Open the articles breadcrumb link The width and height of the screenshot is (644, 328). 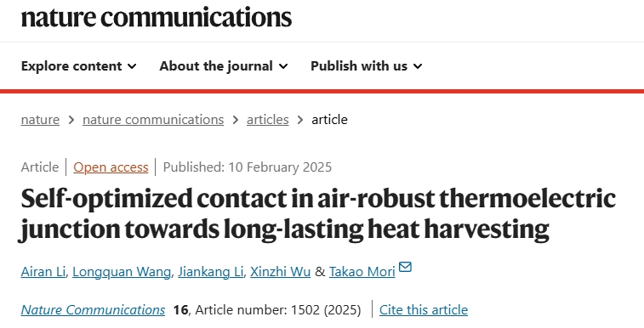267,120
